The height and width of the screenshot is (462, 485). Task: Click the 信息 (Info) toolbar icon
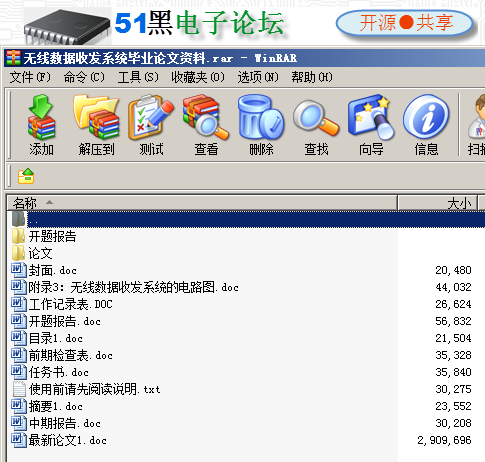click(426, 117)
